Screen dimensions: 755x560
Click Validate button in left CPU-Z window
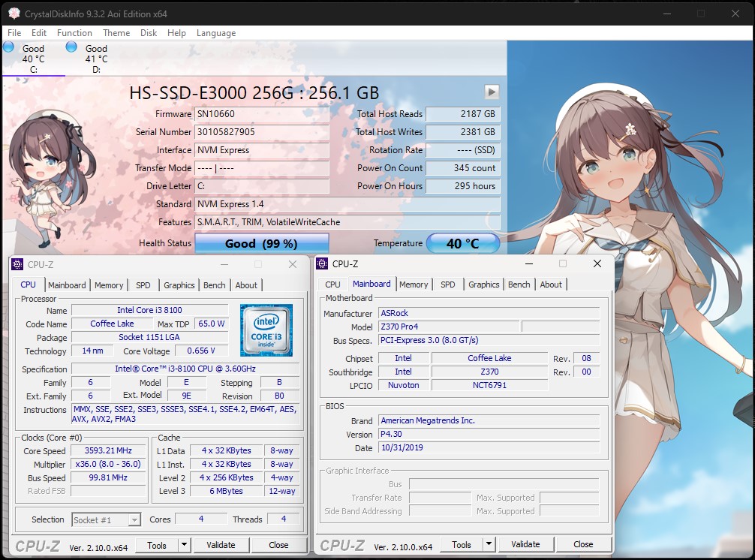(x=221, y=545)
